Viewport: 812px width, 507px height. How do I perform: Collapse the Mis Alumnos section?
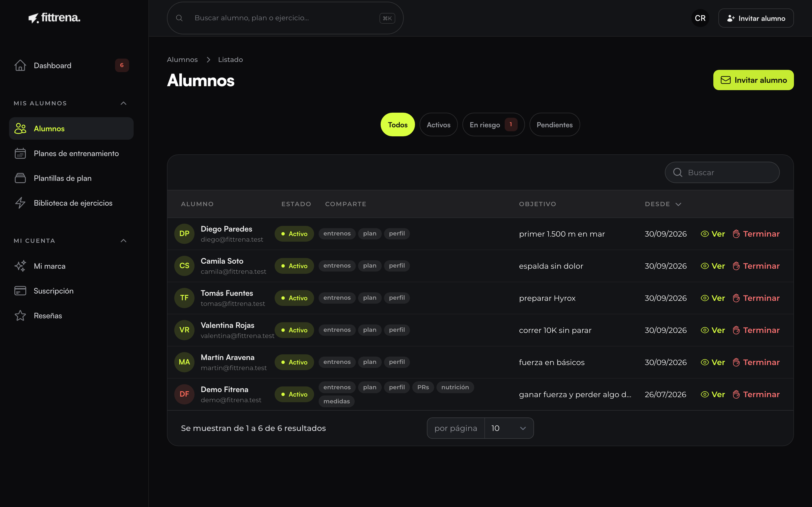tap(123, 103)
